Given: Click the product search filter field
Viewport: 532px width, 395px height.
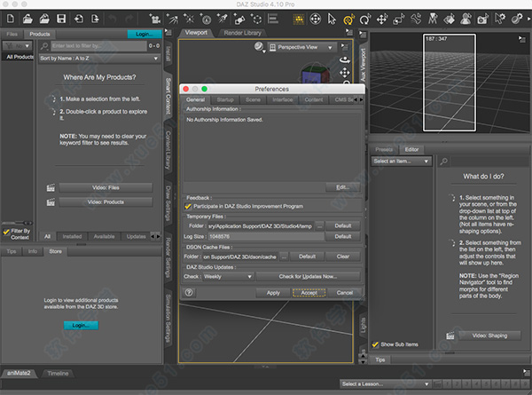Looking at the screenshot, I should (x=99, y=46).
